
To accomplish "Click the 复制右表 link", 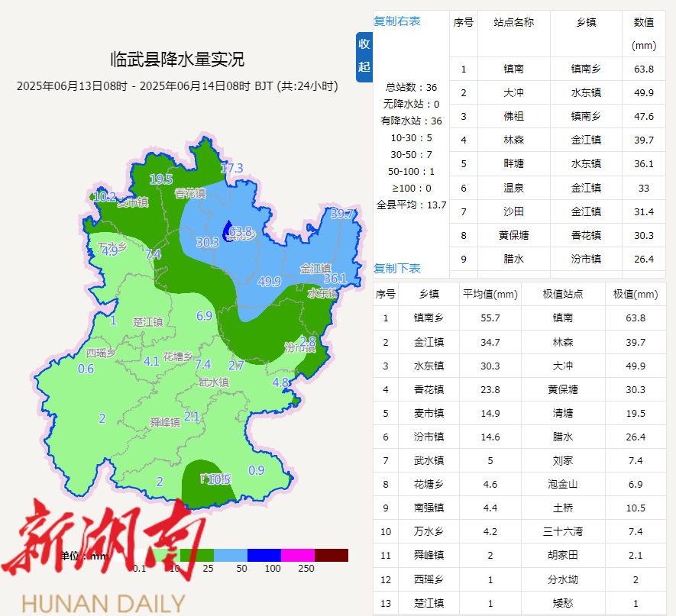I will coord(396,21).
